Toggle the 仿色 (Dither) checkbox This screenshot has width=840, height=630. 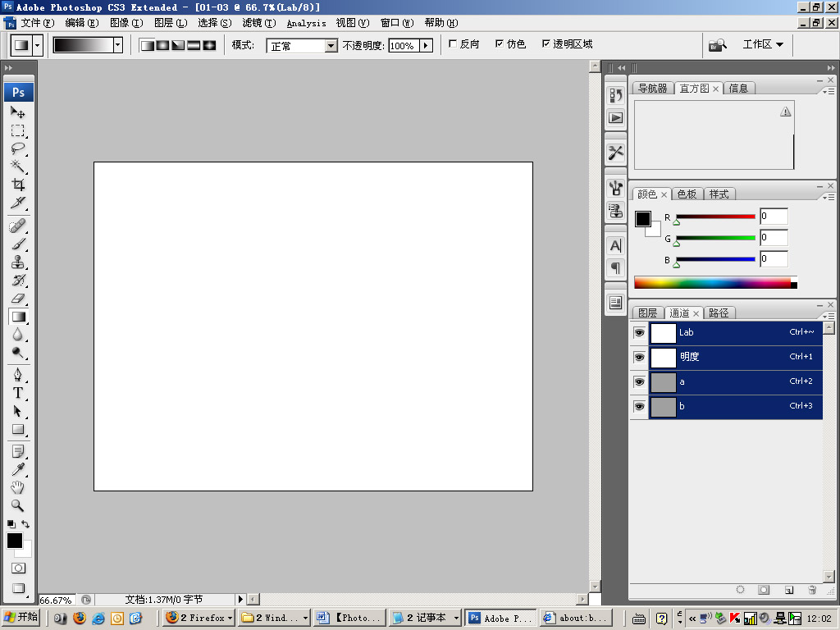pos(500,44)
